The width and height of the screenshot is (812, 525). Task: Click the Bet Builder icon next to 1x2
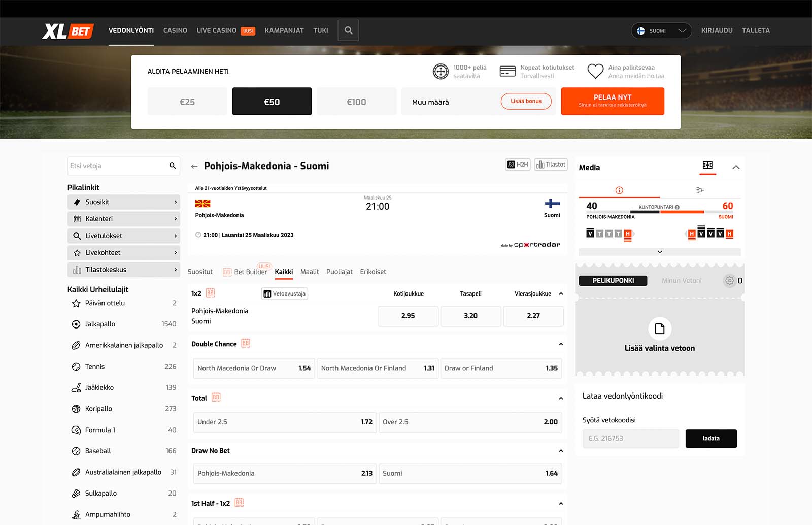pyautogui.click(x=211, y=293)
